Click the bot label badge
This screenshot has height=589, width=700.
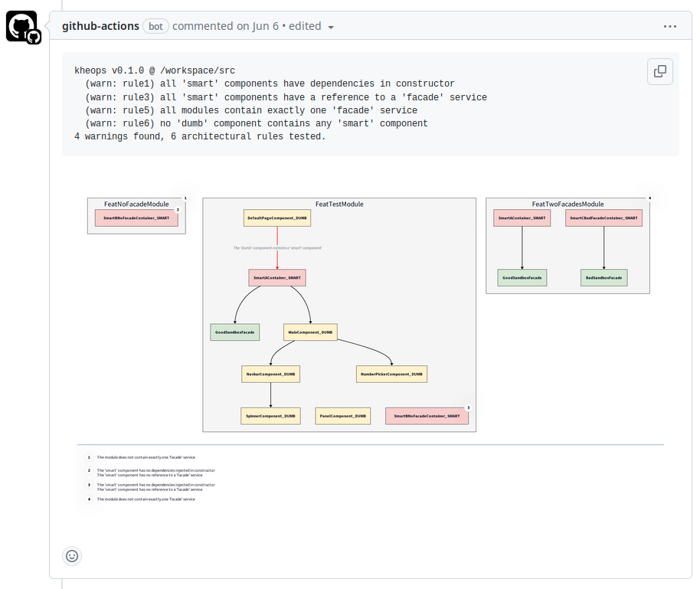click(x=155, y=26)
